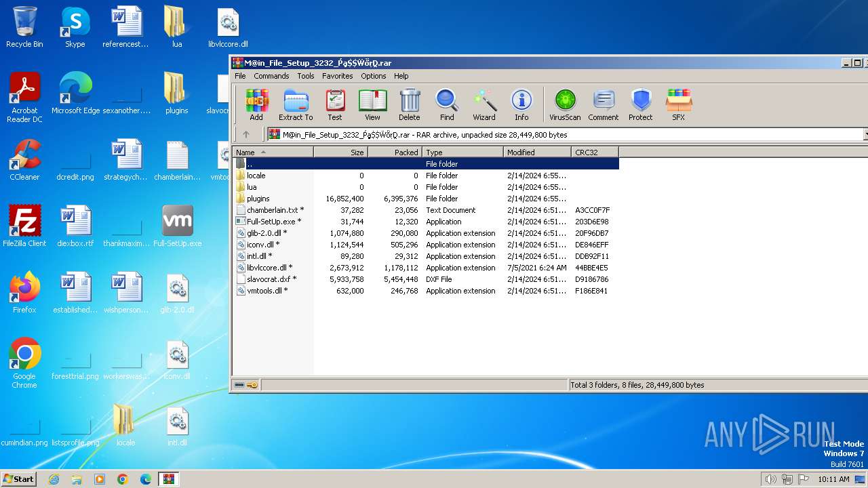Open Internet Explorer from taskbar
Image resolution: width=868 pixels, height=488 pixels.
(x=54, y=479)
